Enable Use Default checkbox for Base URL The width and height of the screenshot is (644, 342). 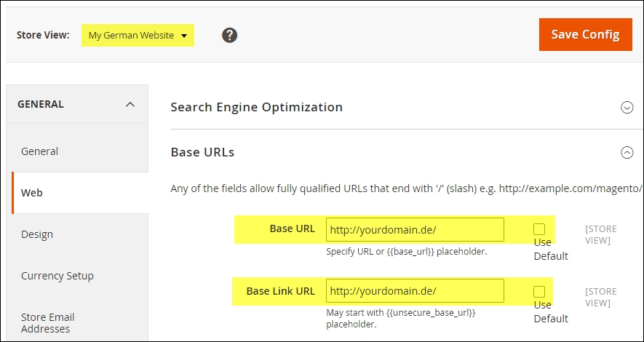tap(539, 229)
